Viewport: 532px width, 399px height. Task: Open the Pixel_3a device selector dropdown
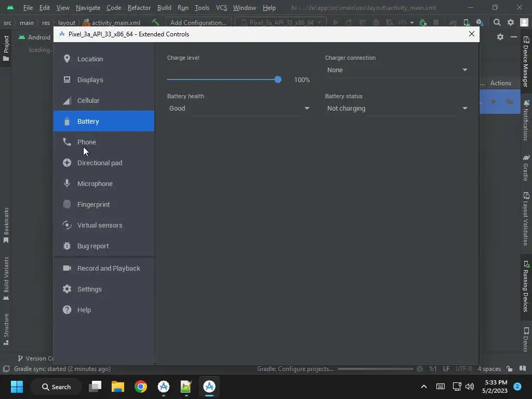[281, 23]
